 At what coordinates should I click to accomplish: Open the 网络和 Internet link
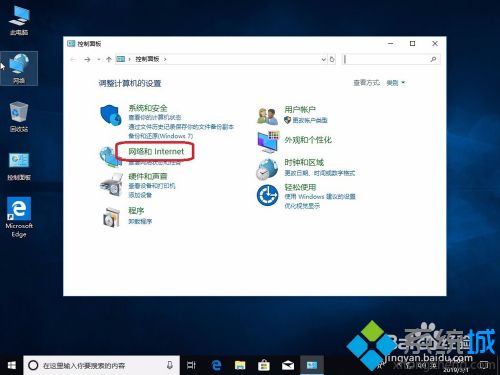tap(156, 152)
